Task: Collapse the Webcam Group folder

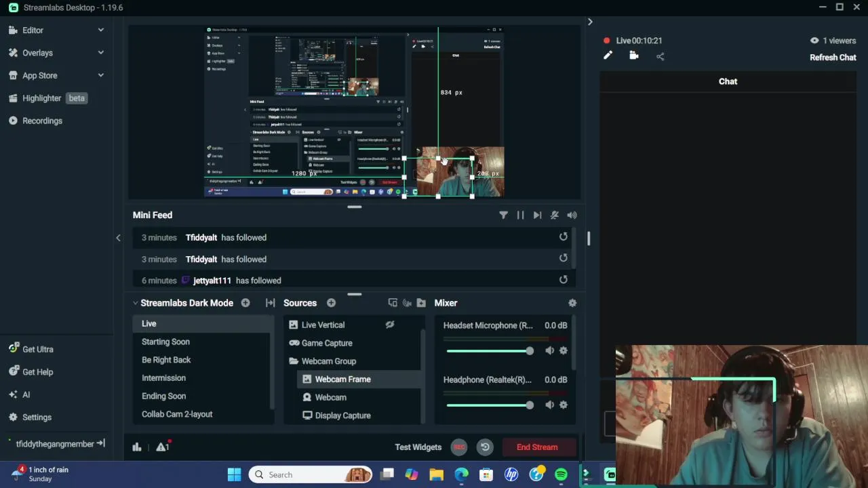Action: (294, 361)
